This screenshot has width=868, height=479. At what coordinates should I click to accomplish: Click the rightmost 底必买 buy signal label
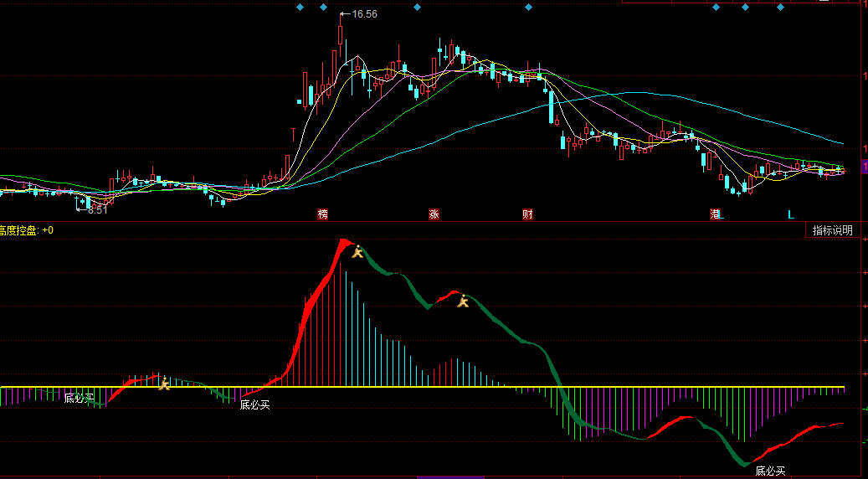tap(770, 471)
